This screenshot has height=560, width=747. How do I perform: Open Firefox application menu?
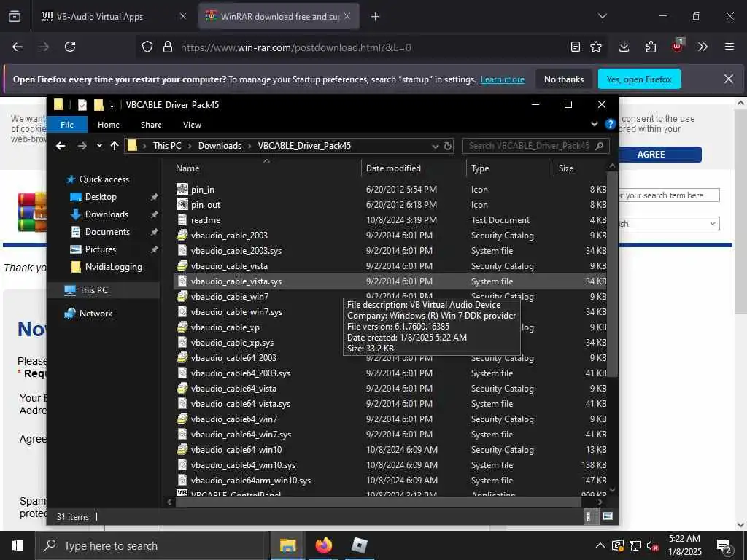(729, 47)
